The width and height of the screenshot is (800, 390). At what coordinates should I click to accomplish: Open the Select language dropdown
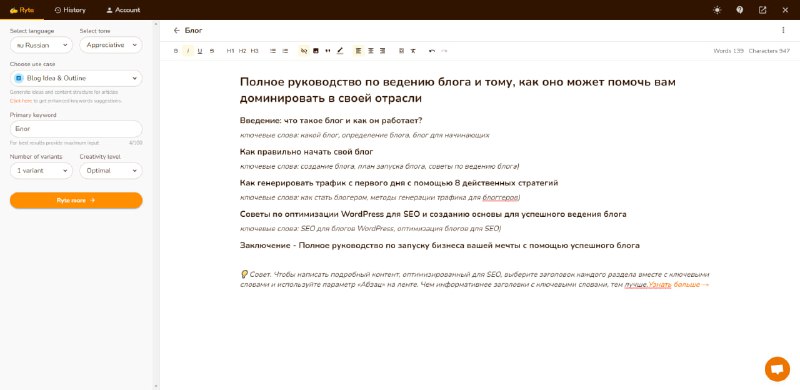(41, 45)
